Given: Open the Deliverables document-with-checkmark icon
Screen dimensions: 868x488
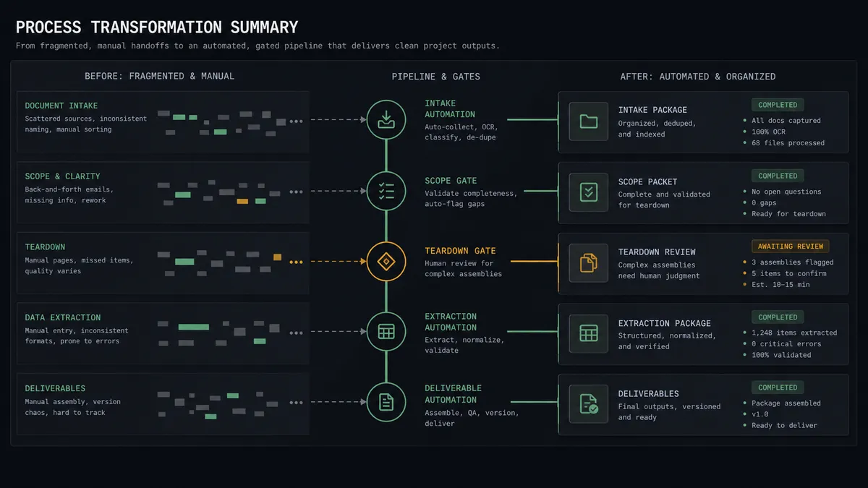Looking at the screenshot, I should 589,403.
